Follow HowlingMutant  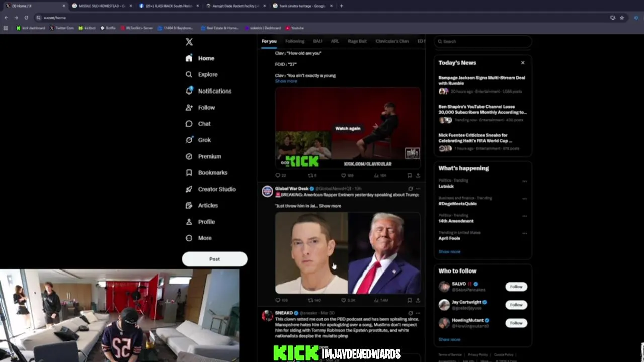pos(516,323)
